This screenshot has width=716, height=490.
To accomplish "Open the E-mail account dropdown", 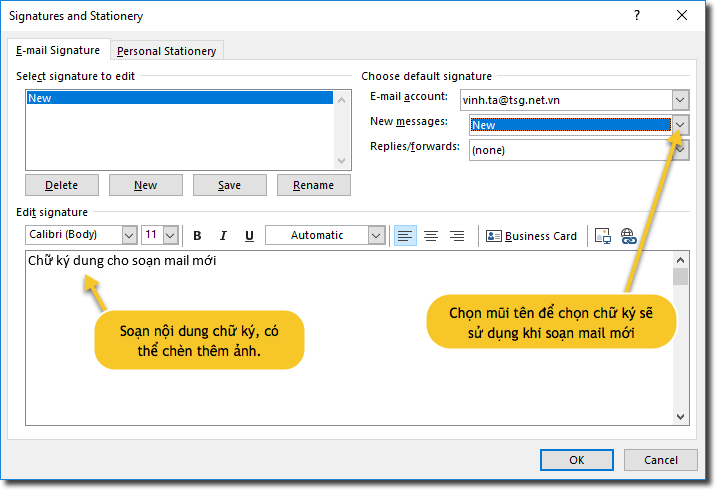I will (680, 100).
